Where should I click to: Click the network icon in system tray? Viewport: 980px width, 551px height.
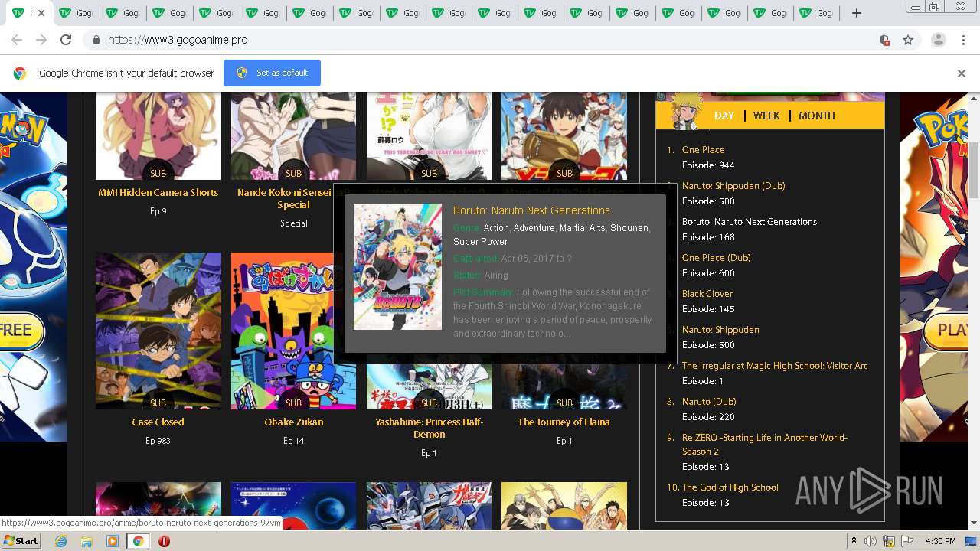(890, 541)
